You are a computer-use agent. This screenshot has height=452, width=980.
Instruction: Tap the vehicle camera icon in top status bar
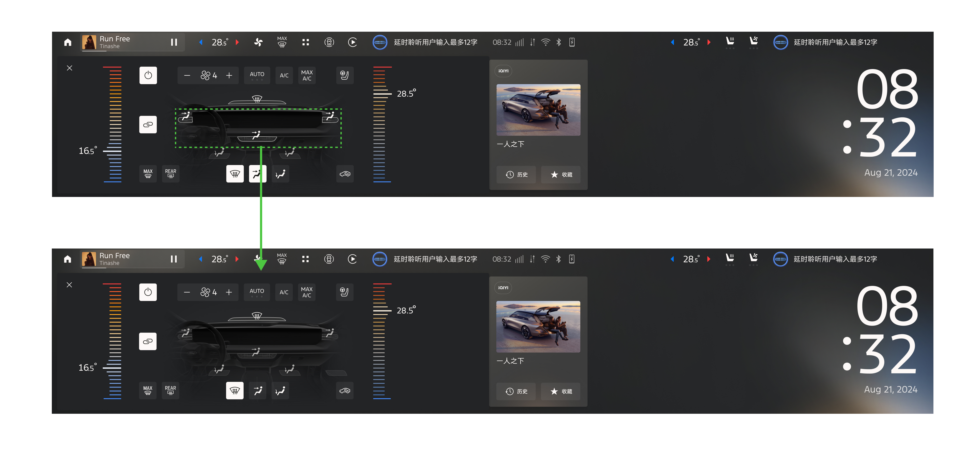click(x=329, y=42)
